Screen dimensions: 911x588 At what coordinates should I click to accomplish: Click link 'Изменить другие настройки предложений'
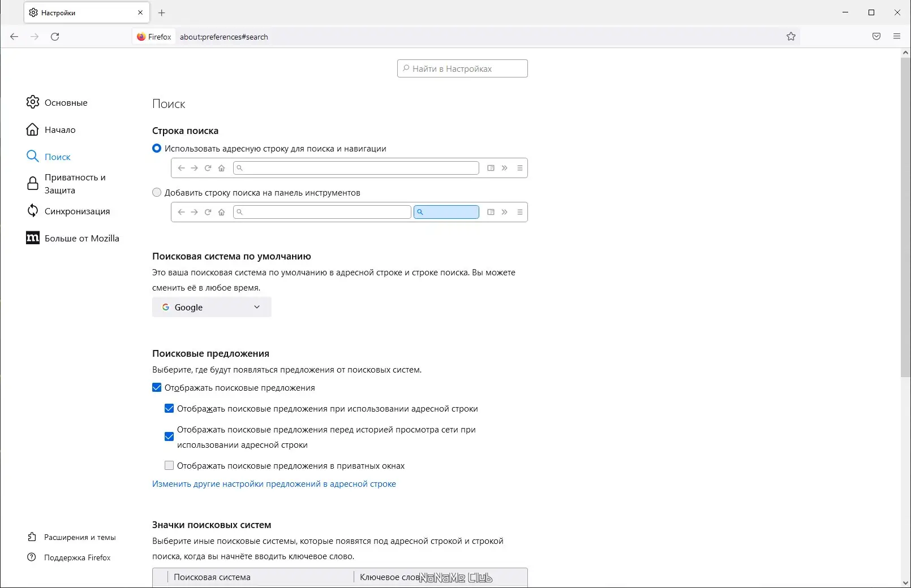[x=274, y=484]
